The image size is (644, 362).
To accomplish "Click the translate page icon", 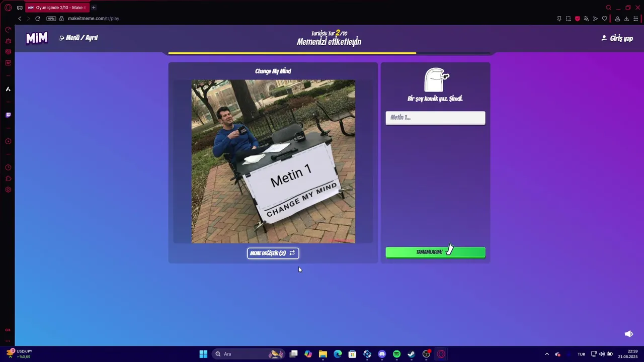I will tap(586, 19).
